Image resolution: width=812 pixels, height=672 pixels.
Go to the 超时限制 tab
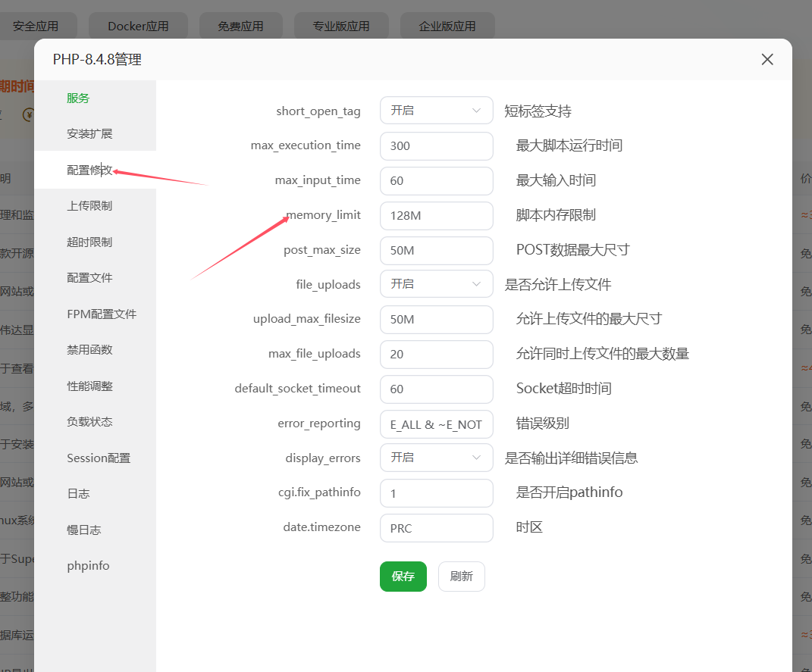(89, 242)
